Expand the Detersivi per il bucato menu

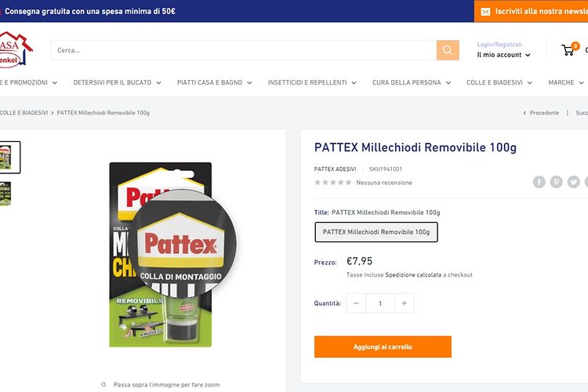click(x=117, y=82)
